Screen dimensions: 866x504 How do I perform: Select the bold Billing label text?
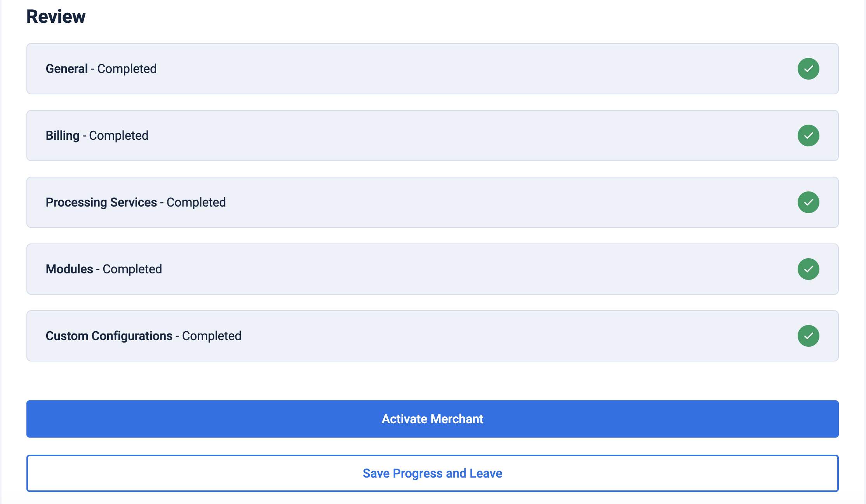click(x=62, y=136)
